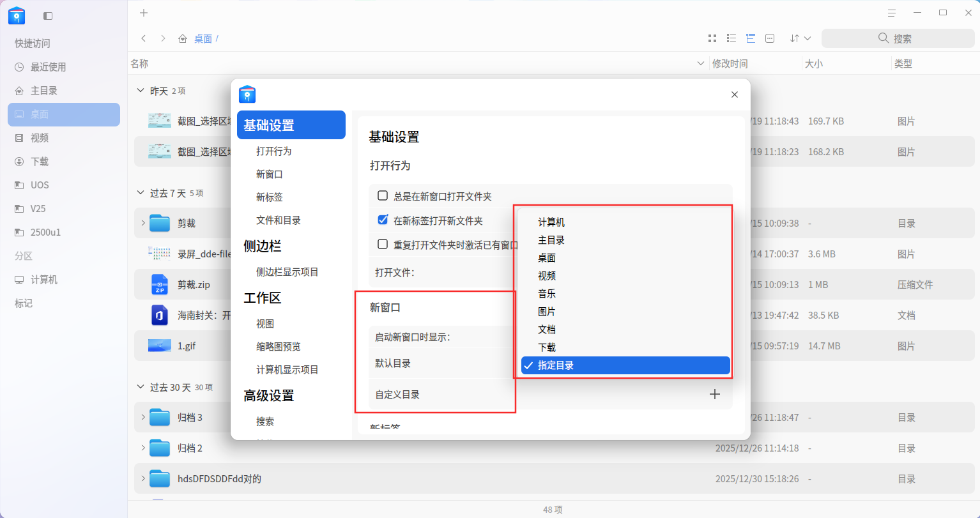Check 重复打开文件夹时激活已有窗口 option

click(383, 244)
